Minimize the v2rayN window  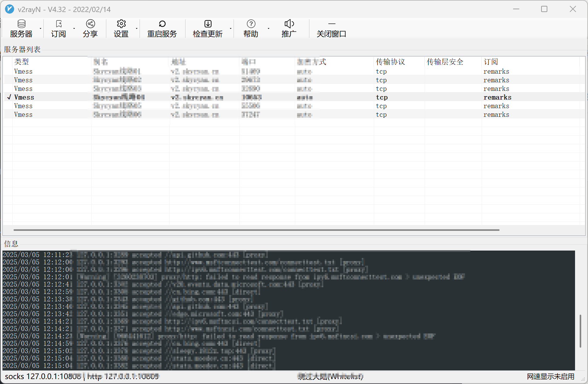pos(516,9)
